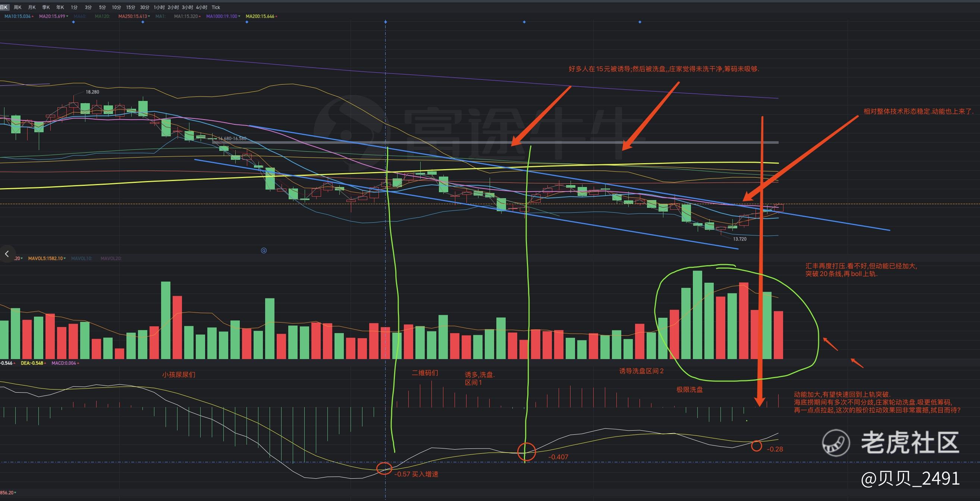Click the small red circle near -0.28
This screenshot has height=501, width=980.
[756, 446]
